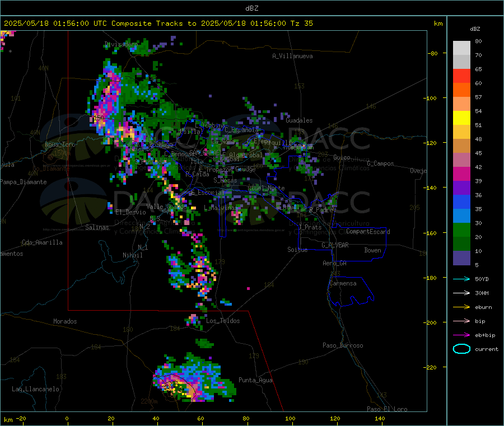Click the 'Cda_Amarilla' map label

42,242
